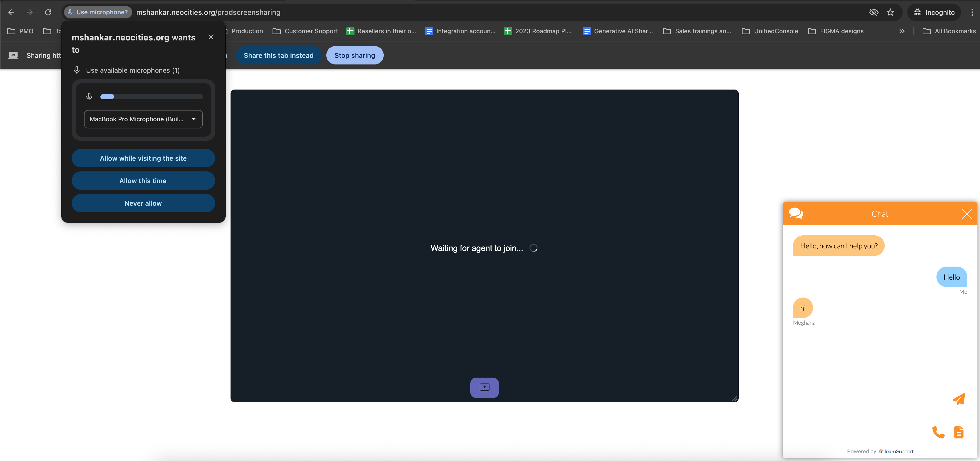Viewport: 980px width, 461px height.
Task: Expand hidden bookmarks overflow chevron
Action: pyautogui.click(x=902, y=31)
